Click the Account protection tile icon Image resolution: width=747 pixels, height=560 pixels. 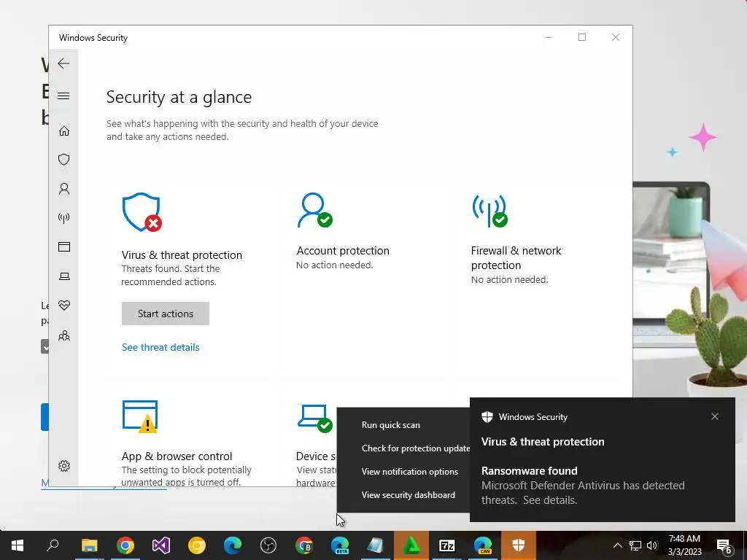pyautogui.click(x=315, y=210)
